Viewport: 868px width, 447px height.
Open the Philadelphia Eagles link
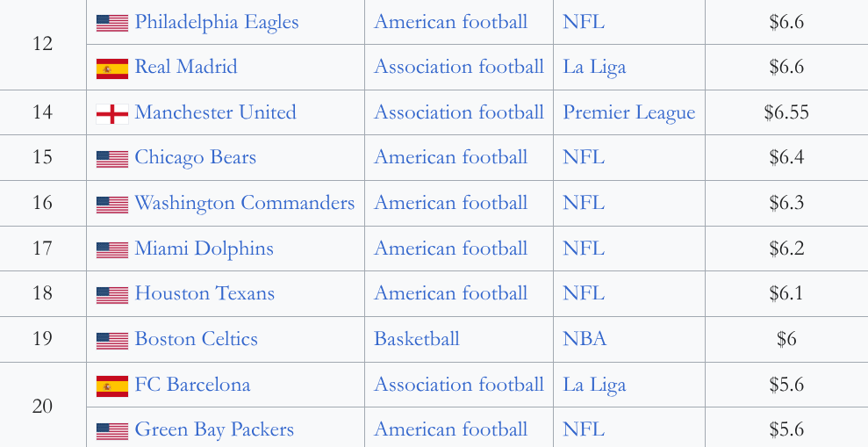pos(217,22)
